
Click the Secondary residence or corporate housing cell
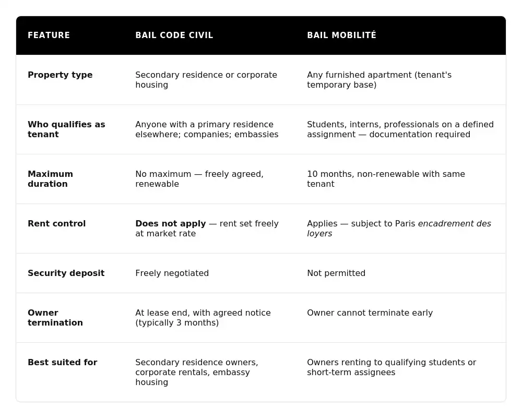(x=206, y=80)
